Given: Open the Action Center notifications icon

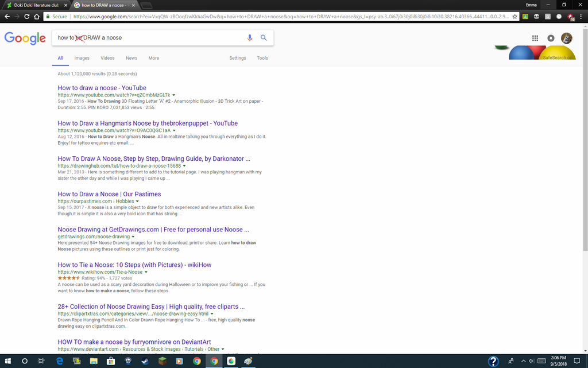Looking at the screenshot, I should click(x=577, y=361).
